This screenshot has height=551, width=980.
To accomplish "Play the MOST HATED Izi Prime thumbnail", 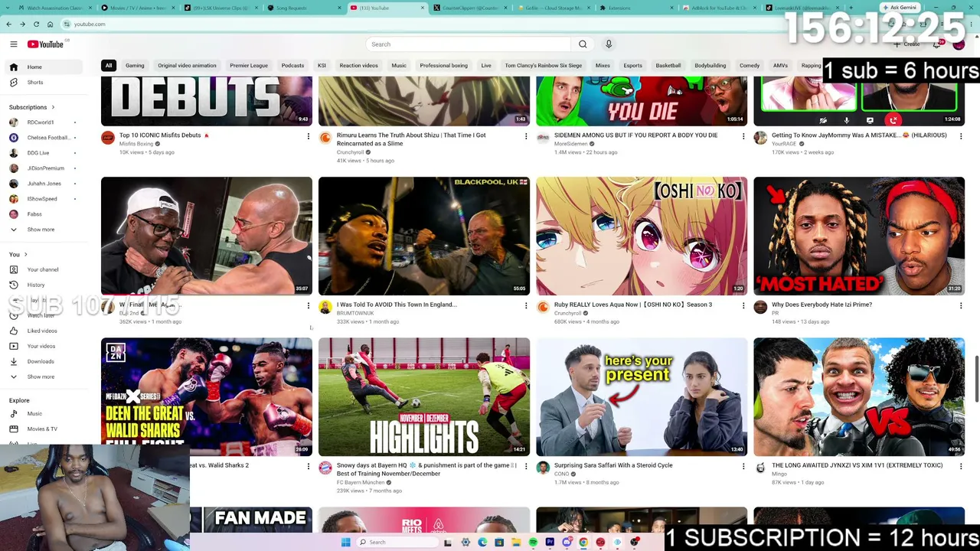I will tap(859, 236).
